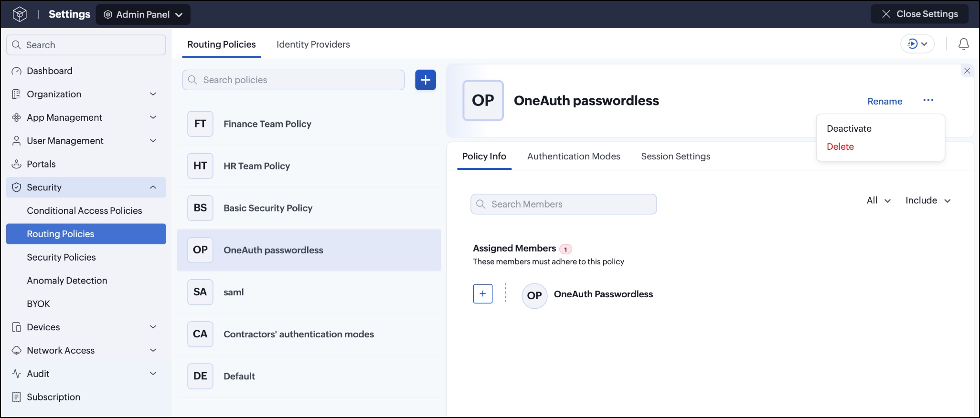Viewport: 980px width, 418px height.
Task: Open BYOK in the sidebar
Action: (38, 304)
